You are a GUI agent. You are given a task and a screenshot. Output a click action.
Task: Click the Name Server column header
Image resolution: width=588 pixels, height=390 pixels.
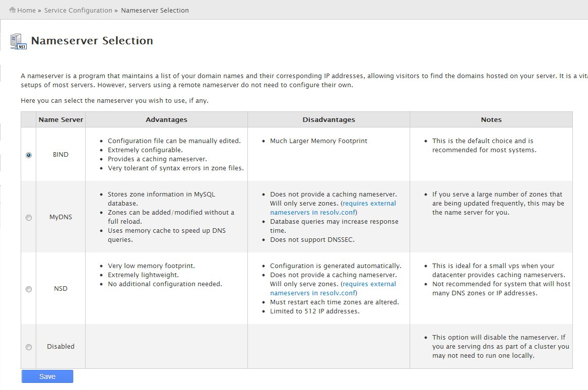point(61,119)
